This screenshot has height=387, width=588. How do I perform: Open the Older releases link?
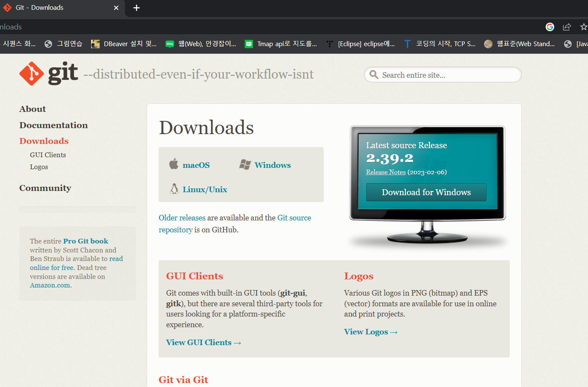click(x=182, y=218)
